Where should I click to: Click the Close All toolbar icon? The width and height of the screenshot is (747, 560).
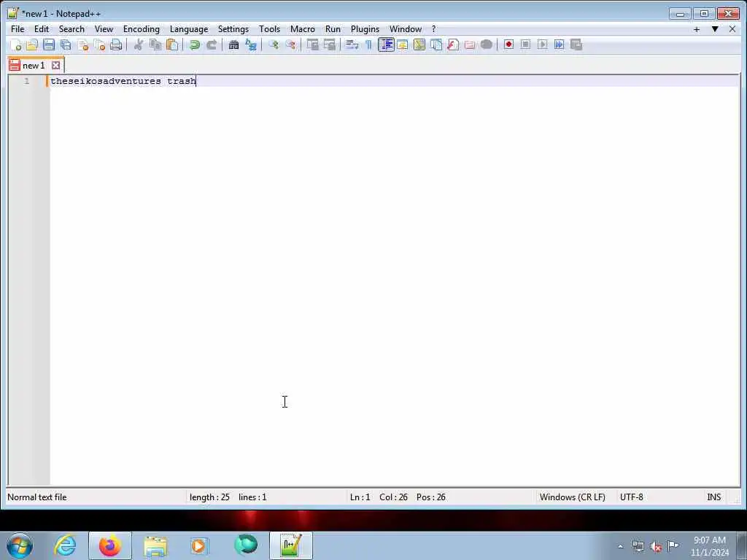[99, 44]
